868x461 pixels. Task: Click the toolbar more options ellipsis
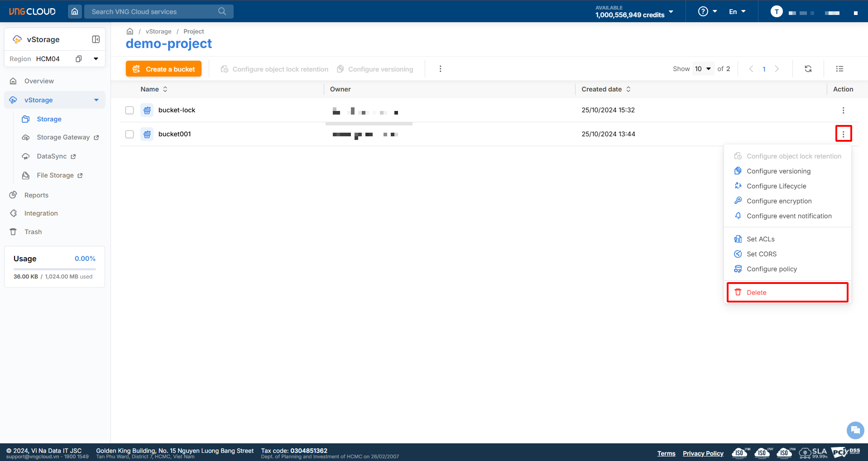pyautogui.click(x=440, y=69)
